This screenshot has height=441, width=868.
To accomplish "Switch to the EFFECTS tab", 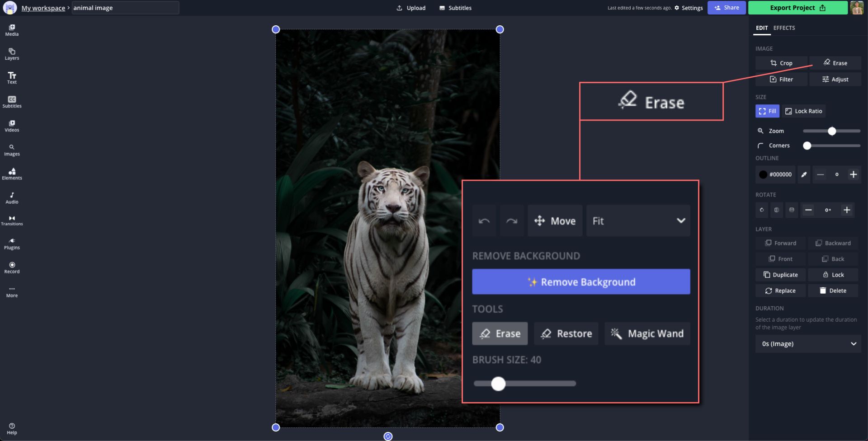I will (x=784, y=28).
